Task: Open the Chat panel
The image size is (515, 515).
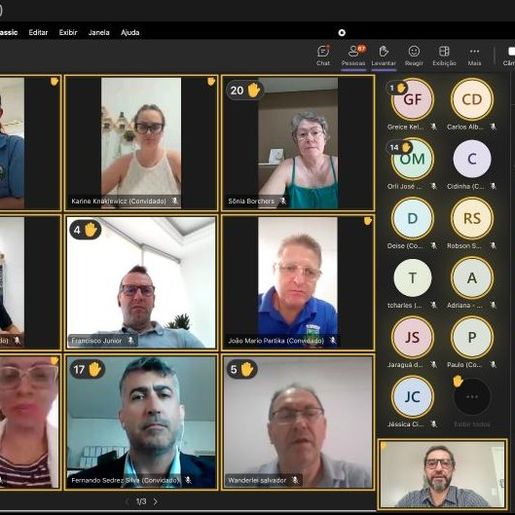Action: point(323,56)
